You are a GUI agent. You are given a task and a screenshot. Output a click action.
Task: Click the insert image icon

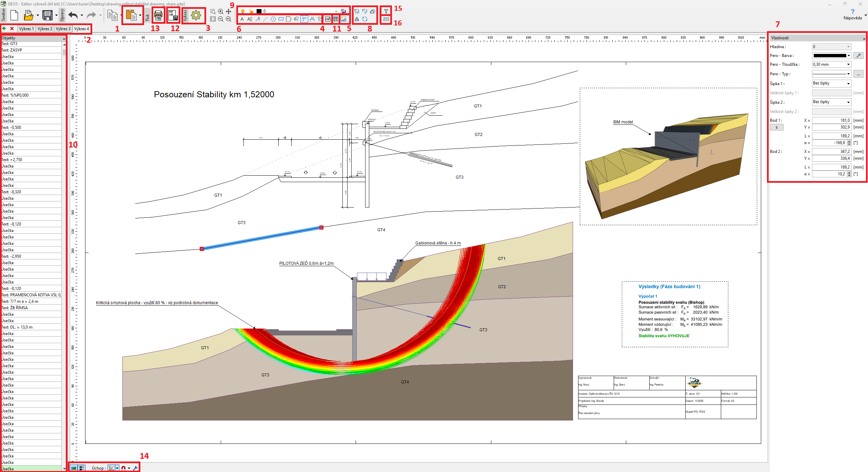343,19
